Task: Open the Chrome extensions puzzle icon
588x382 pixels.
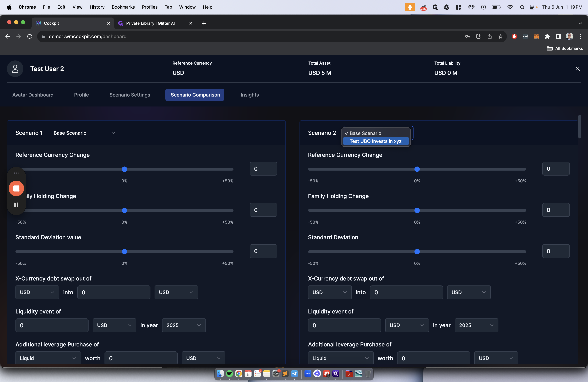Action: tap(547, 37)
